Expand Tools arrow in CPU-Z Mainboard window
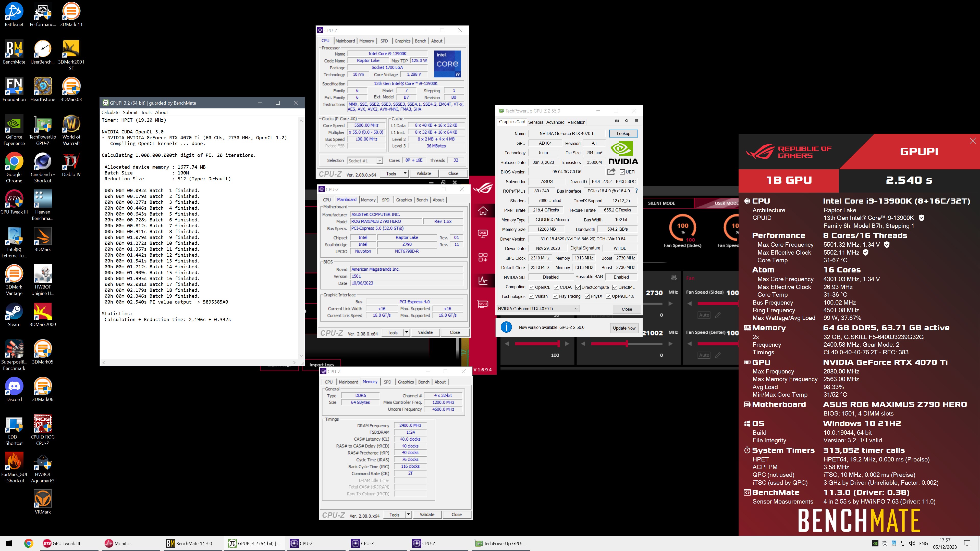980x551 pixels. tap(407, 332)
